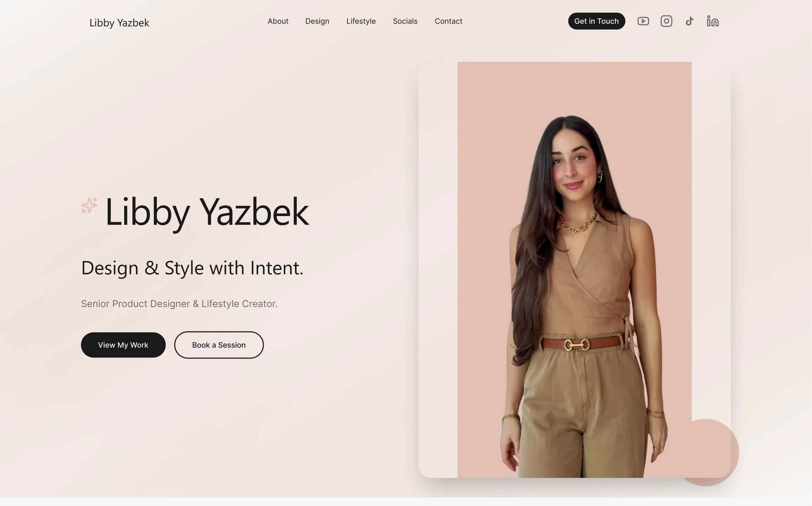Click the Libby Yazbek logo in header

point(119,23)
